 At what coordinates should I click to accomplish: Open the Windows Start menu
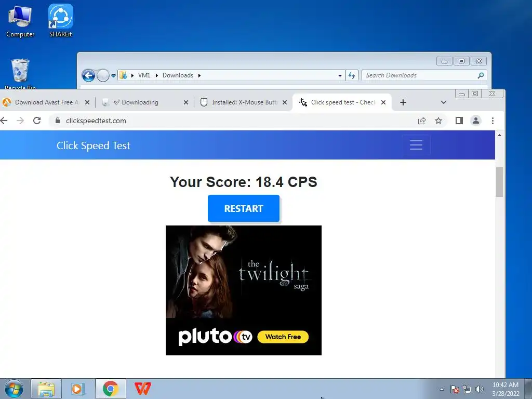pos(14,389)
